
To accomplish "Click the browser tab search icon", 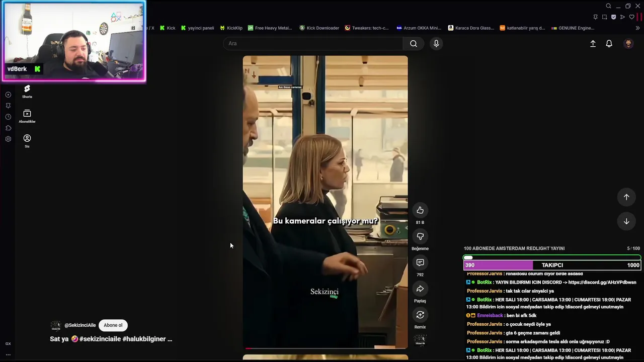I will pyautogui.click(x=608, y=6).
